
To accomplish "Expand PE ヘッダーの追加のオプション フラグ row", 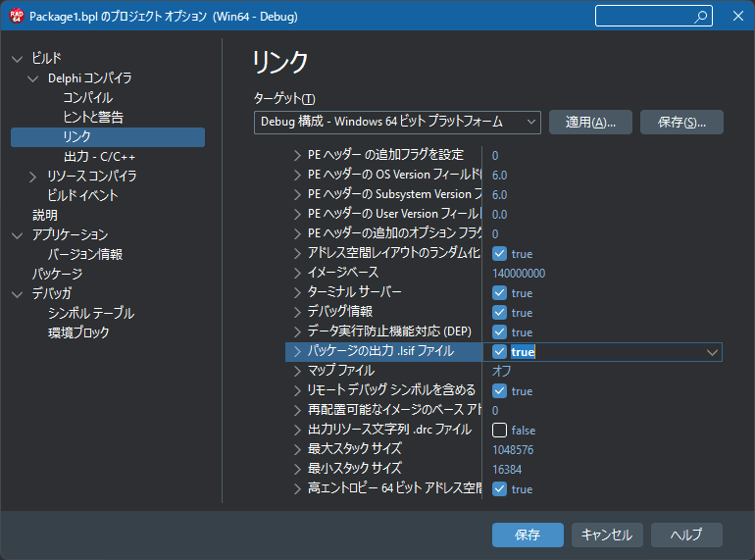I will [297, 234].
